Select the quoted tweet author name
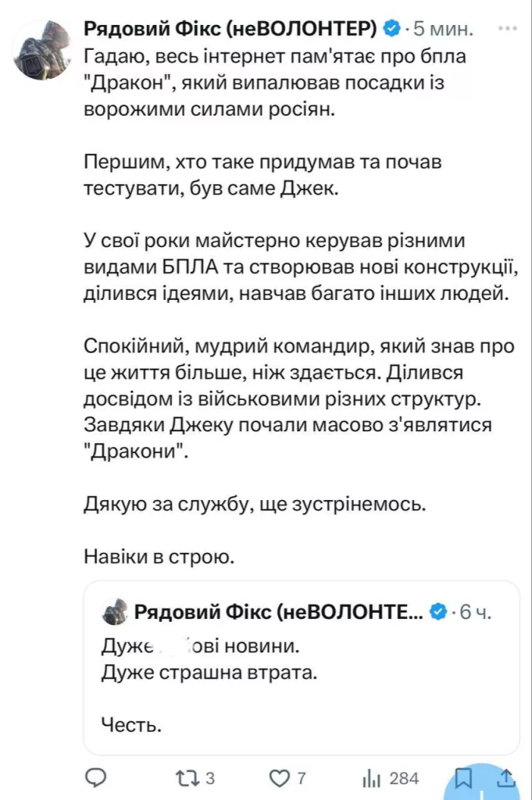The height and width of the screenshot is (800, 532). (273, 612)
